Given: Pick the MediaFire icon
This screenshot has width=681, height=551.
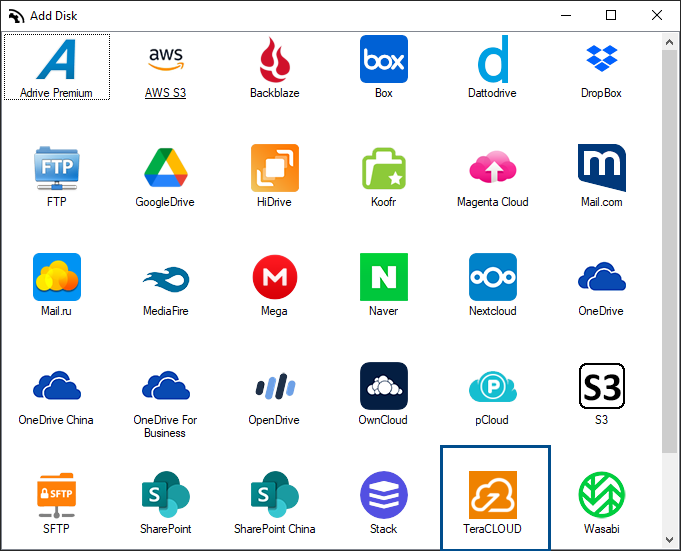Looking at the screenshot, I should point(165,279).
